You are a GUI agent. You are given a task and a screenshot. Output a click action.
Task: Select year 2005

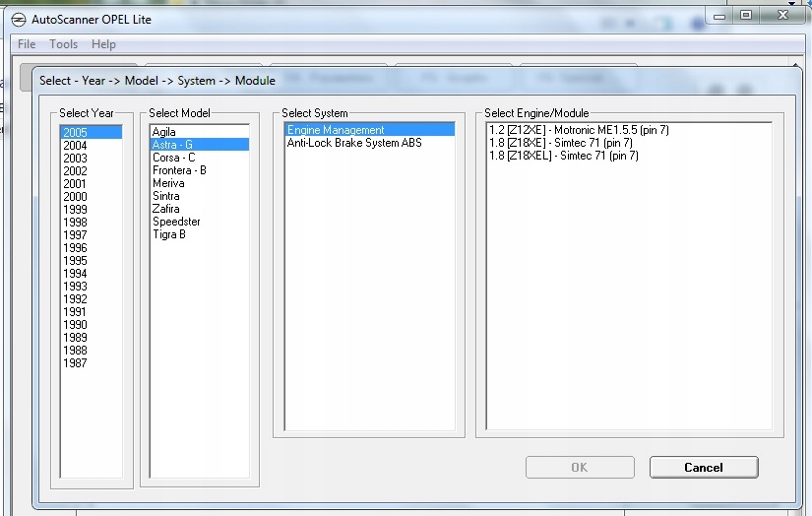[x=92, y=132]
